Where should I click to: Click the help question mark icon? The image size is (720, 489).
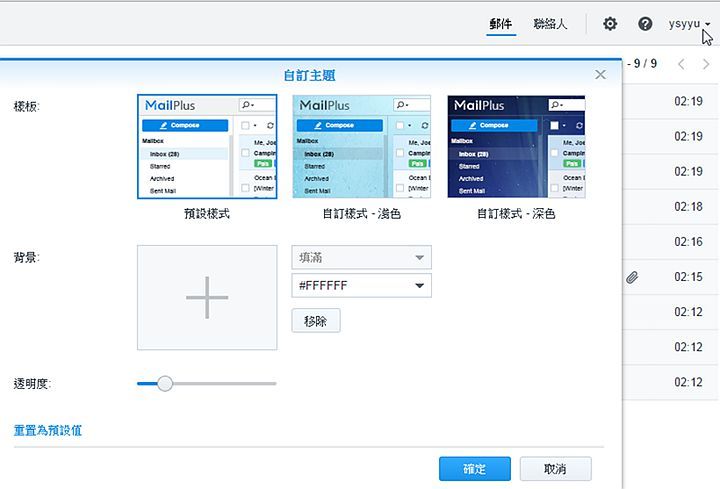click(x=645, y=24)
